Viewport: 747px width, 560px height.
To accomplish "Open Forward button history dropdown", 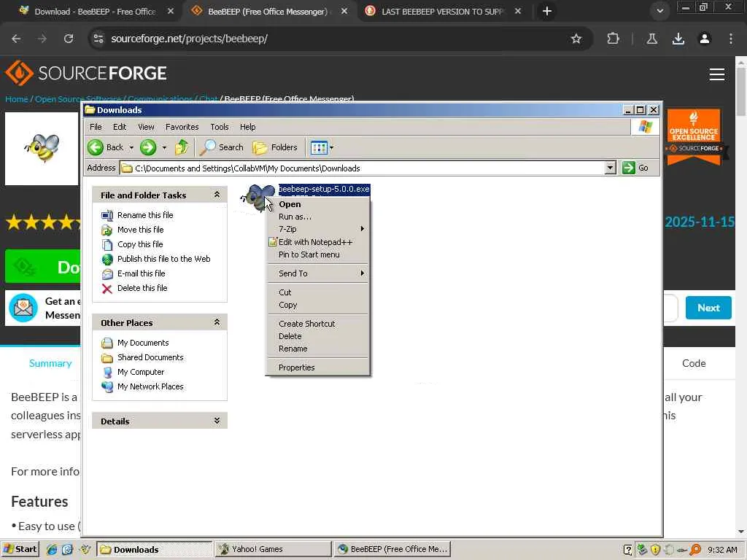I will [x=164, y=147].
